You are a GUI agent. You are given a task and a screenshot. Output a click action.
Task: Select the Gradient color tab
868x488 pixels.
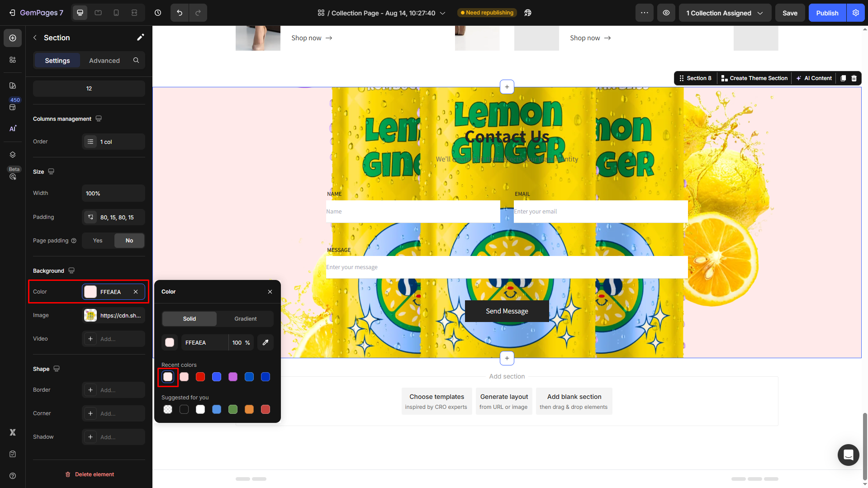(x=245, y=319)
